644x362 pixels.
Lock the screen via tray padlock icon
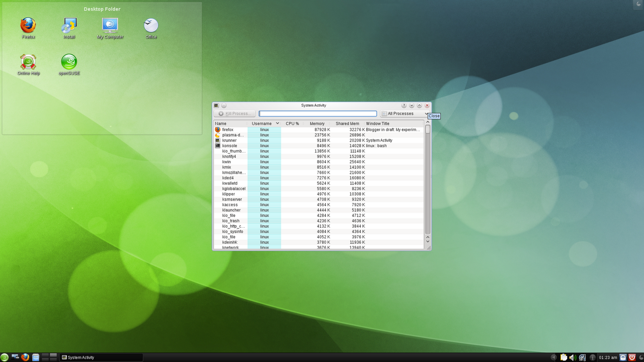pyautogui.click(x=623, y=357)
